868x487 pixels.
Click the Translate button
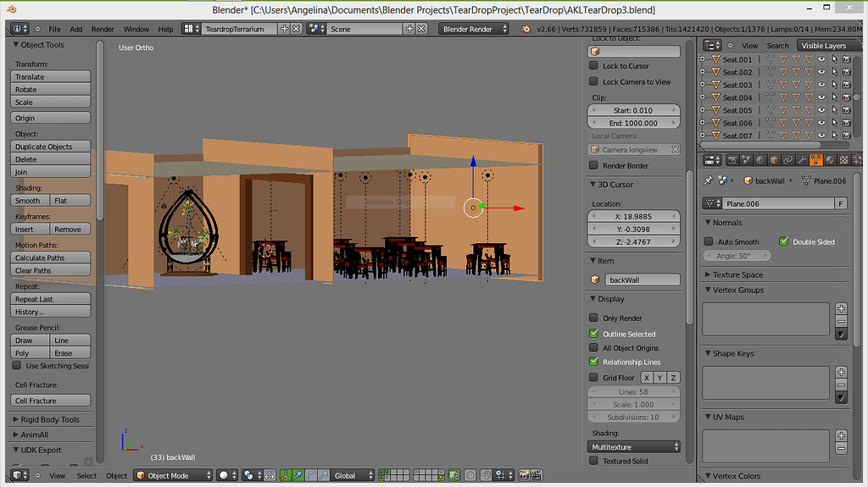[50, 76]
